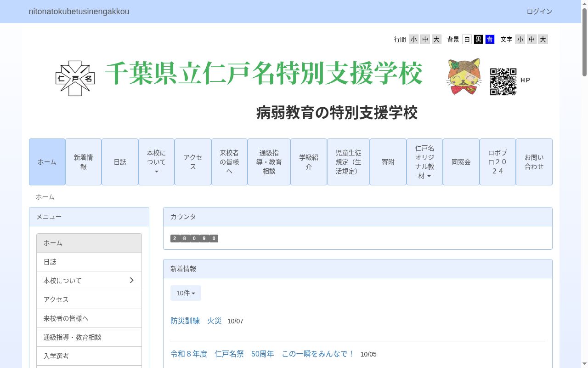Open 来校者の皆様へ navigation tab
Image resolution: width=588 pixels, height=368 pixels.
[x=229, y=162]
